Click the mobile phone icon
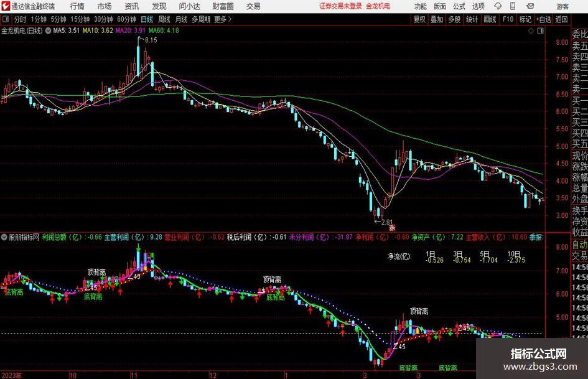This screenshot has width=588, height=379. 513,6
